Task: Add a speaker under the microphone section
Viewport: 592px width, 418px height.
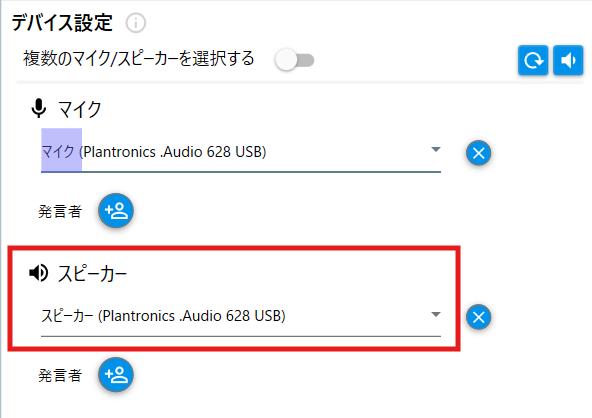Action: coord(116,211)
